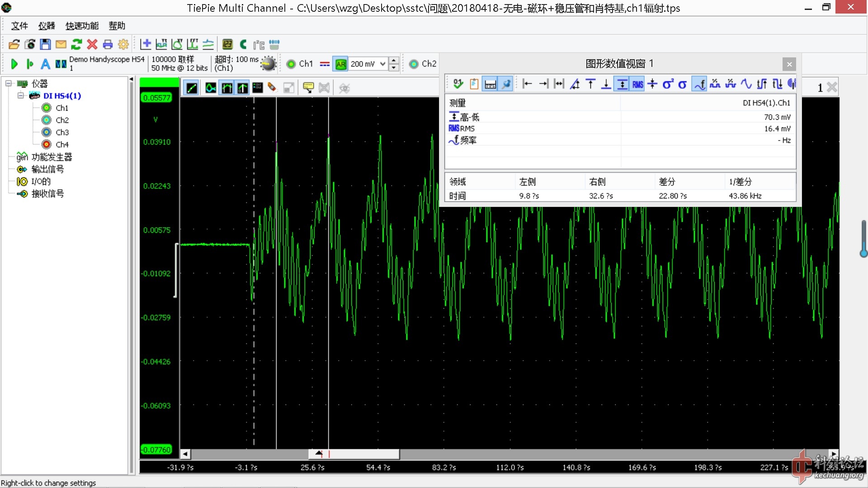The width and height of the screenshot is (868, 488).
Task: Collapse the DI HS4(1) tree node
Action: pos(21,96)
